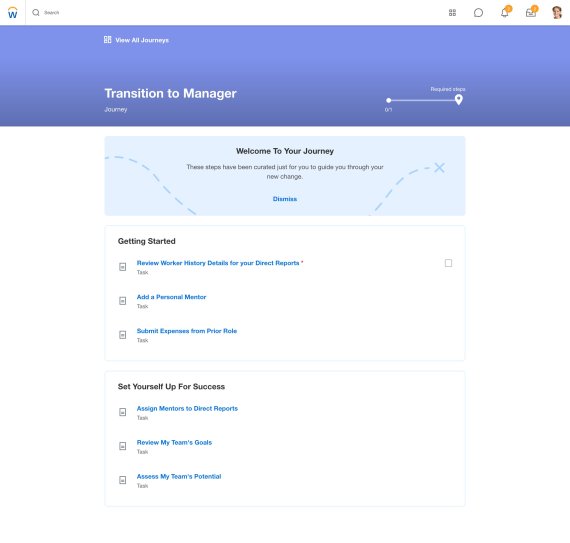This screenshot has width=570, height=543.
Task: Click task icon beside Assess My Team's Potential
Action: click(x=123, y=480)
